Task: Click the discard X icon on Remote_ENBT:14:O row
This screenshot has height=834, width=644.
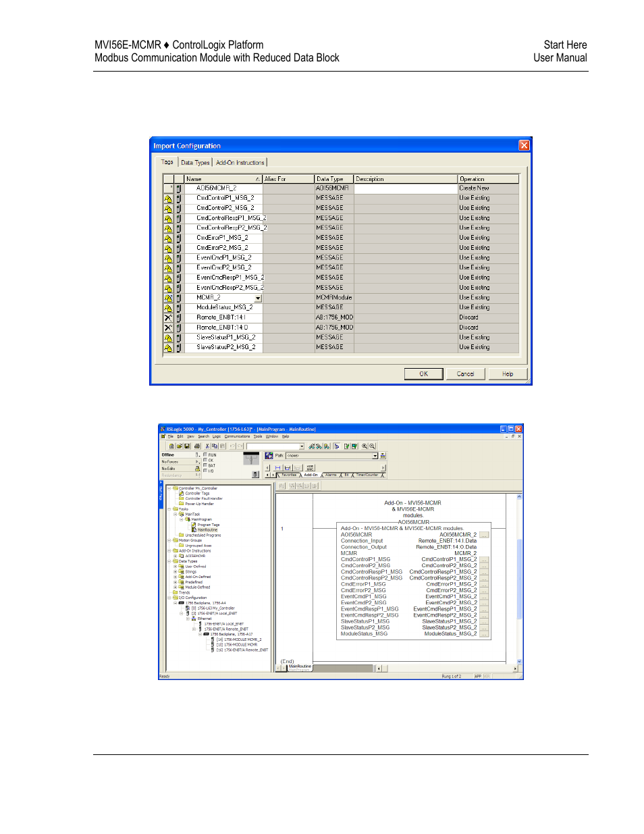Action: click(x=168, y=328)
